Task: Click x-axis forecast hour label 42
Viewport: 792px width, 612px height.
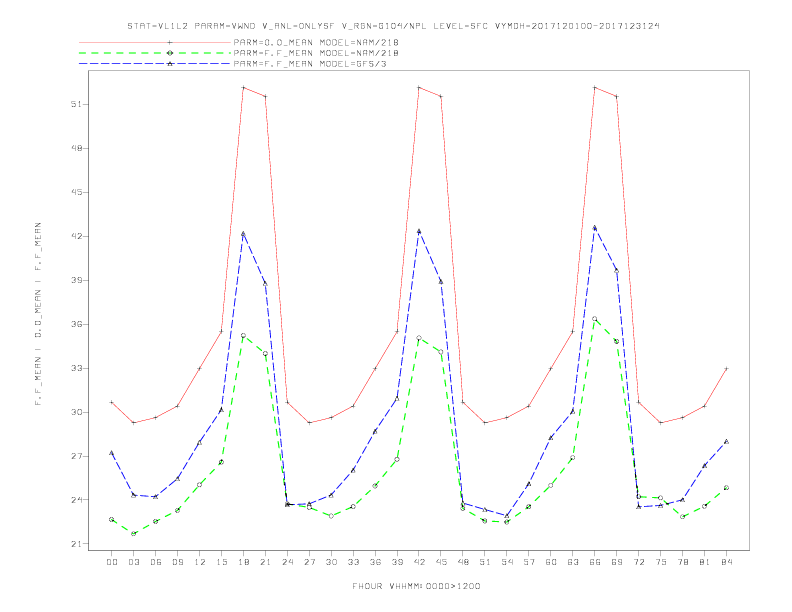Action: coord(419,562)
